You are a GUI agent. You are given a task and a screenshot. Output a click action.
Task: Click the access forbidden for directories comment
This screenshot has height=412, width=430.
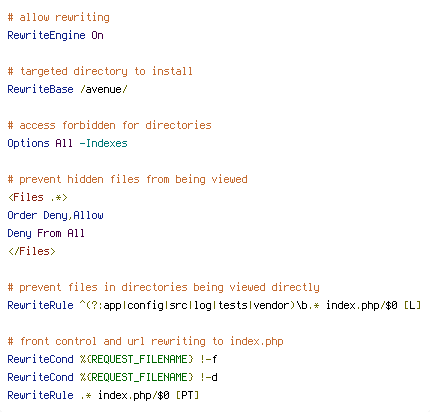pos(109,125)
